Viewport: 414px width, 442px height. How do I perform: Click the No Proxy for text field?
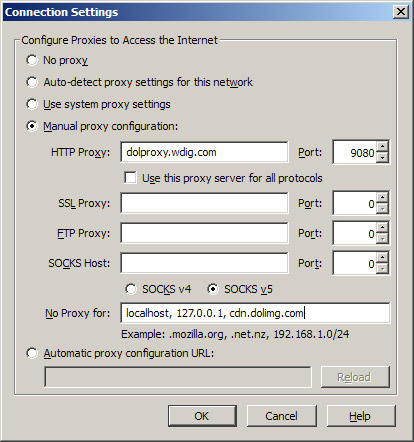pos(255,313)
